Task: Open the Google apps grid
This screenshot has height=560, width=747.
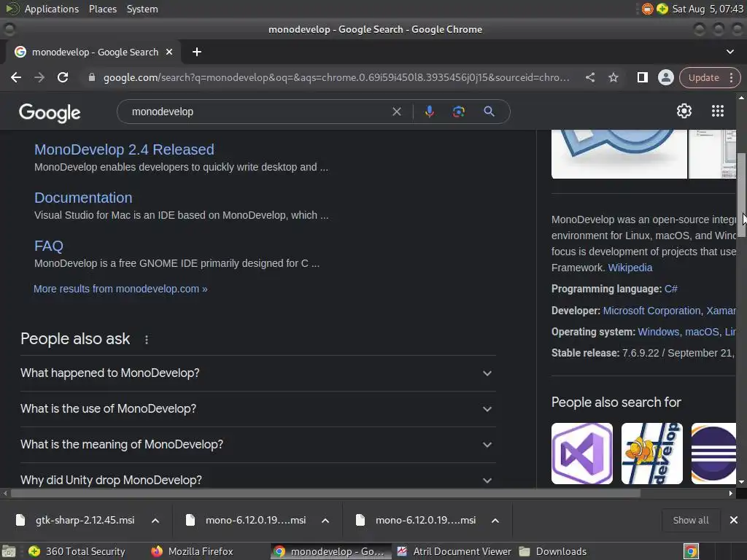Action: pos(718,111)
